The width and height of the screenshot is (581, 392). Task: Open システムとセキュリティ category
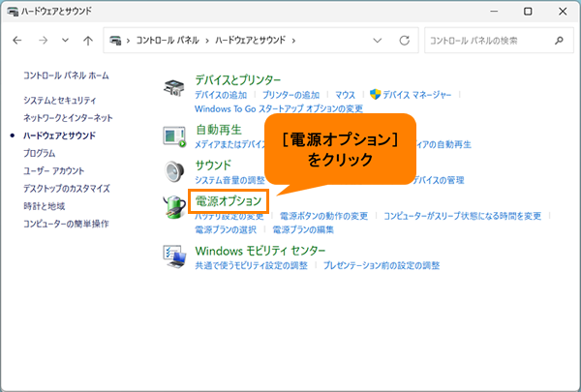tap(60, 101)
